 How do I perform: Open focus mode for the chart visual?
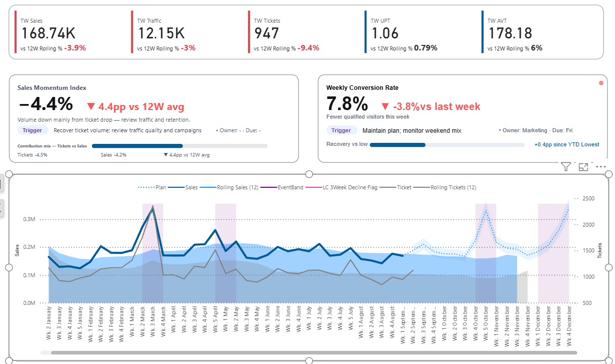[x=583, y=167]
